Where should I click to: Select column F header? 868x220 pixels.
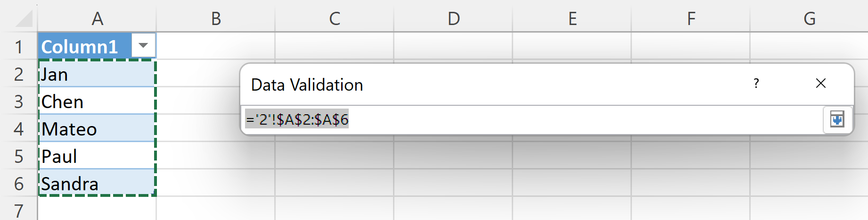691,18
